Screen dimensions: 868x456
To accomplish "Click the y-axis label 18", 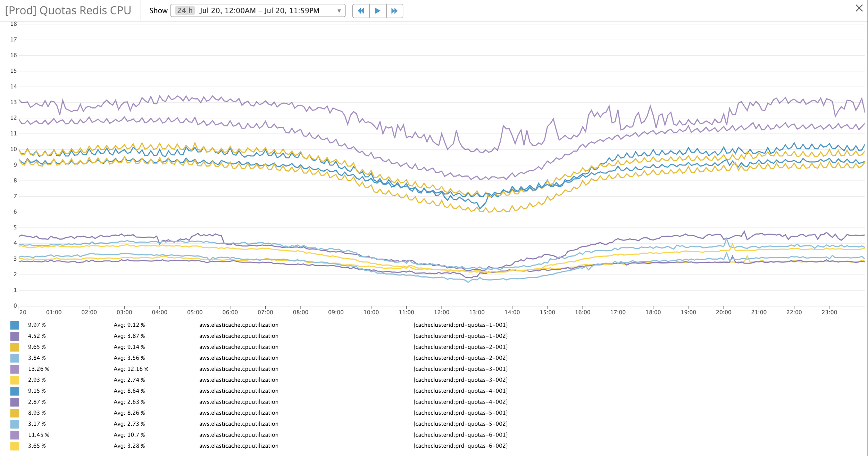I will (x=14, y=24).
